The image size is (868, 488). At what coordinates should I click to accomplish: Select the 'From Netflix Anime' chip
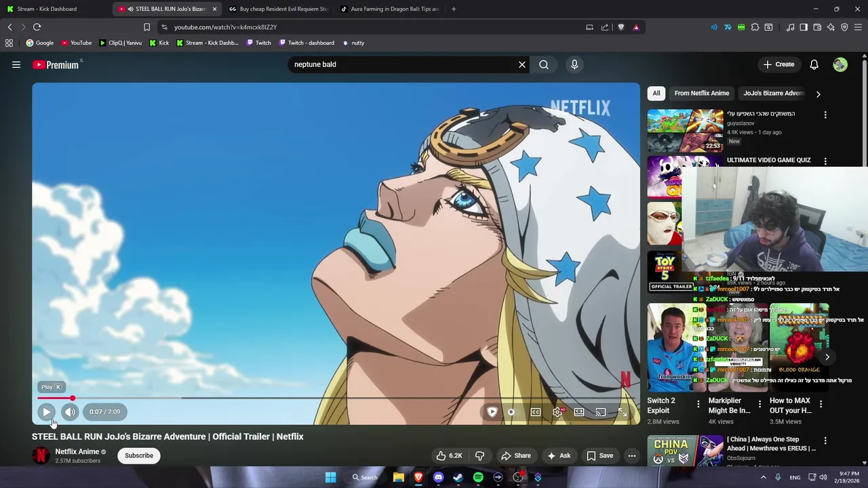click(702, 93)
